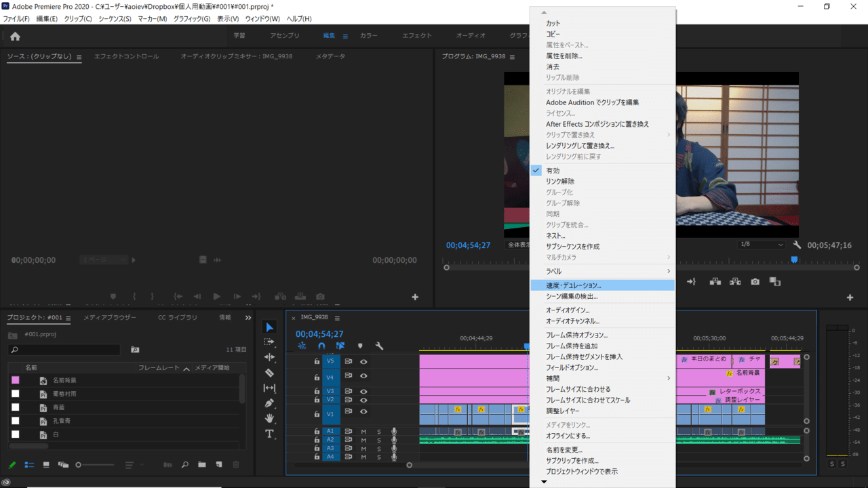Click Go to Out point icon

(x=692, y=281)
